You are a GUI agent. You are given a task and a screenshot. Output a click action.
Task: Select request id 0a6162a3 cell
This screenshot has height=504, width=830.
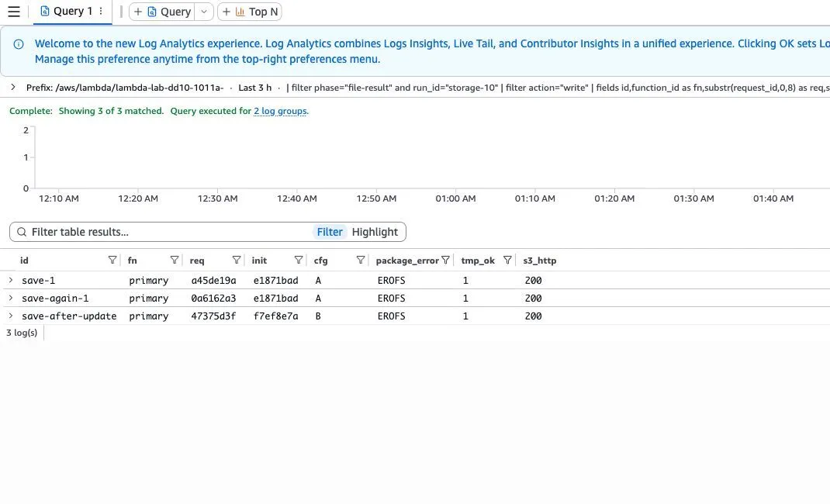213,299
